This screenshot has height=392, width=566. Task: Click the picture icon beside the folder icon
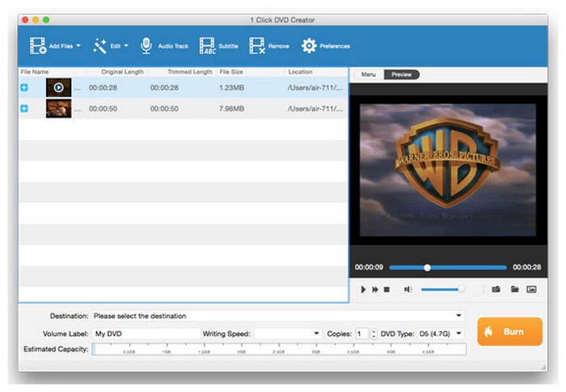(531, 289)
